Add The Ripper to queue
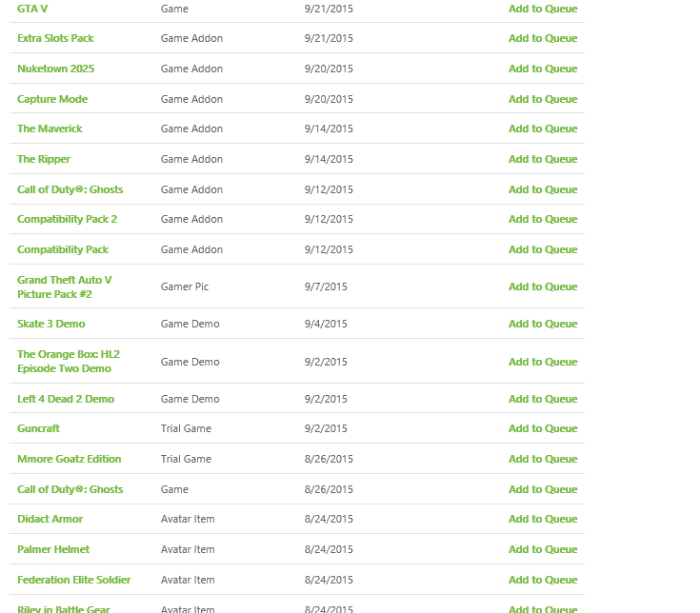This screenshot has height=613, width=700. coord(543,159)
